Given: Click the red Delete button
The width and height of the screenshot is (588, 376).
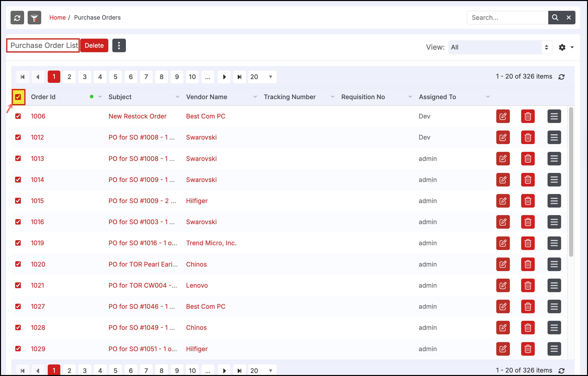Looking at the screenshot, I should [x=94, y=45].
